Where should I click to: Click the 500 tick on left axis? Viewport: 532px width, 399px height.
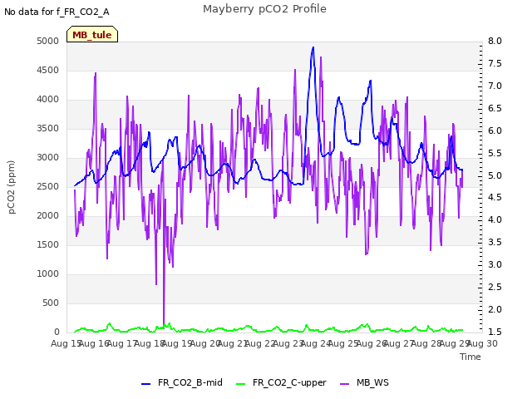[51, 303]
